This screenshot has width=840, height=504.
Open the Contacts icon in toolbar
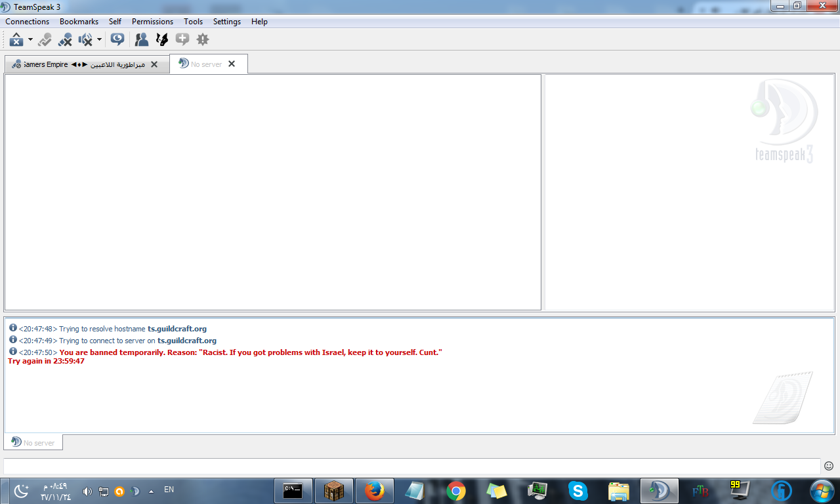142,40
